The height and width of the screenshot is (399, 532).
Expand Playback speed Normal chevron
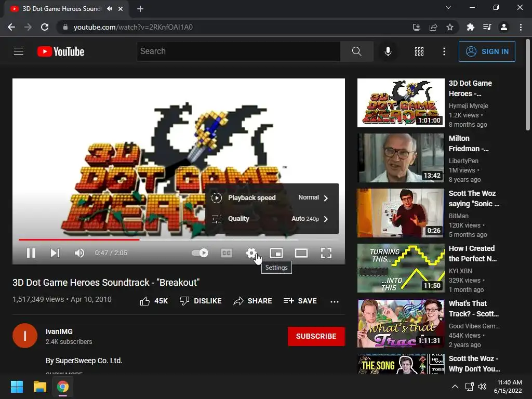point(326,198)
